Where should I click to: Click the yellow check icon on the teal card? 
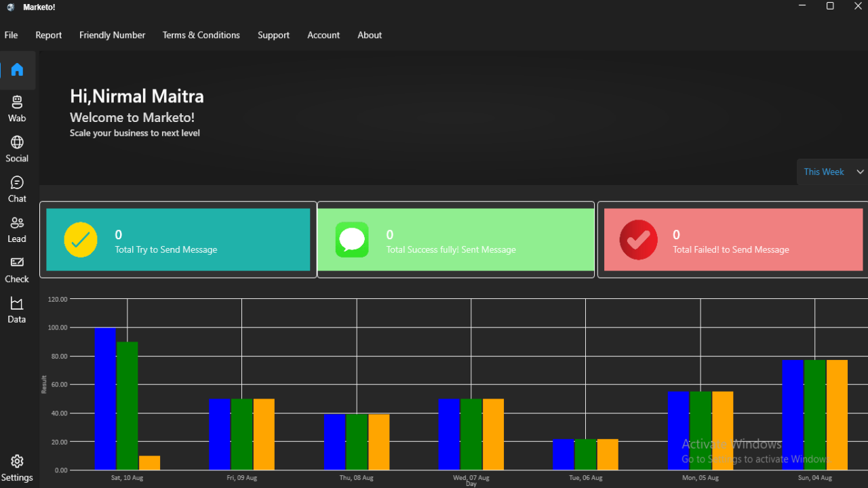pyautogui.click(x=81, y=239)
